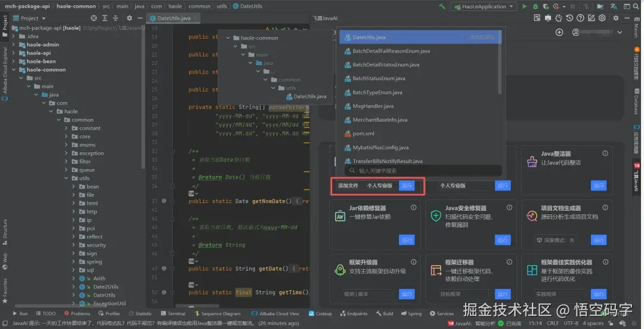Viewport: 644px width, 329px height.
Task: Click 添加文件 button
Action: (348, 186)
